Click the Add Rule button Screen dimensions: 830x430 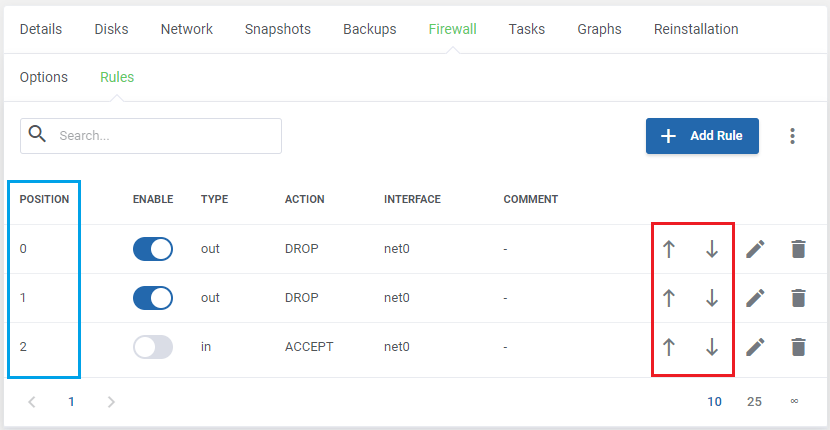point(702,136)
